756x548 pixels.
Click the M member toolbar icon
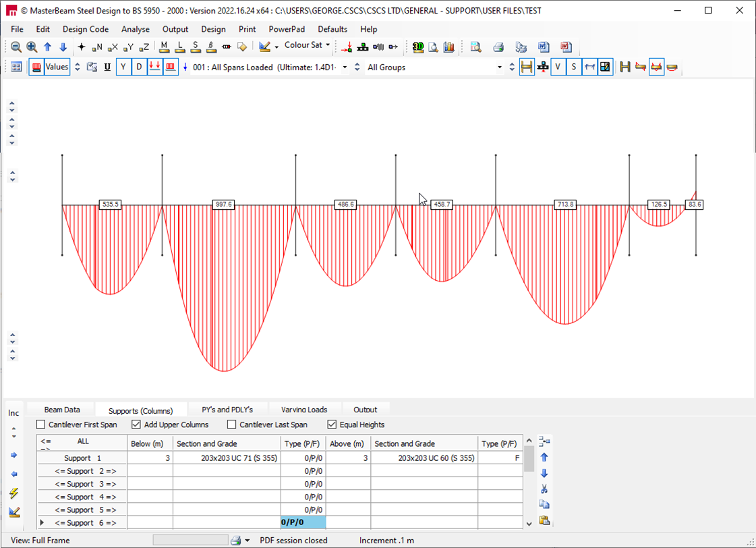pos(165,47)
